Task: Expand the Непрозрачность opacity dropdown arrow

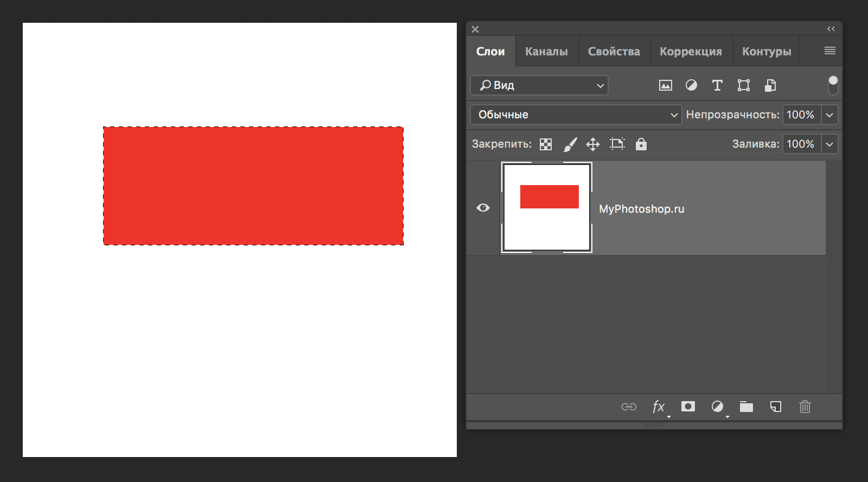Action: 829,115
